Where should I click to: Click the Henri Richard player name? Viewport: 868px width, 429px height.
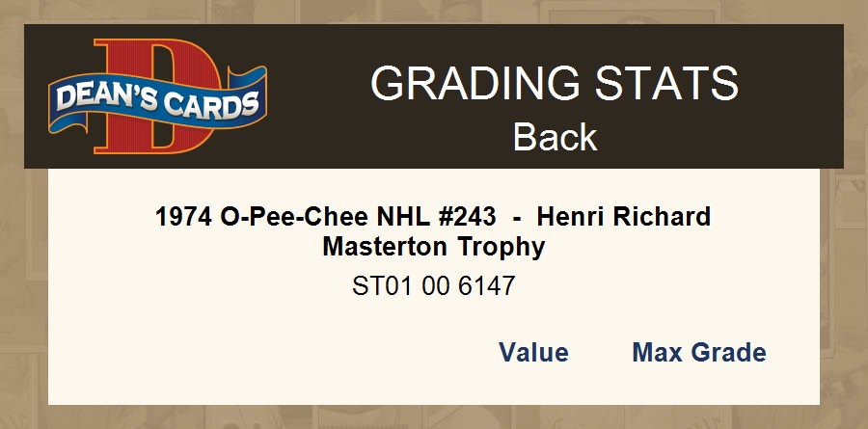pyautogui.click(x=623, y=216)
